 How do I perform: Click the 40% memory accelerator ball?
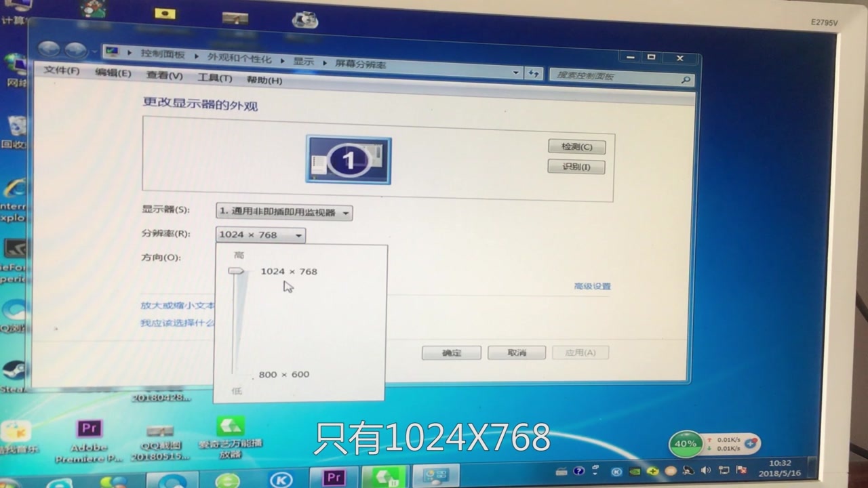[686, 444]
